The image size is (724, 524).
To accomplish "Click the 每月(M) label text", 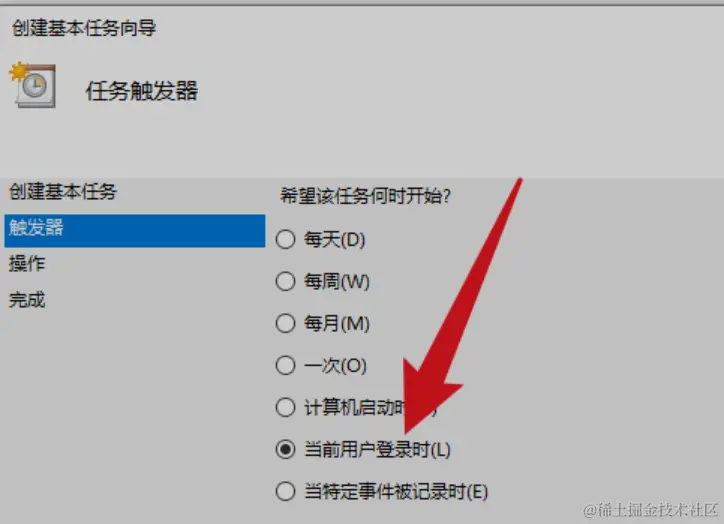I will (x=337, y=323).
